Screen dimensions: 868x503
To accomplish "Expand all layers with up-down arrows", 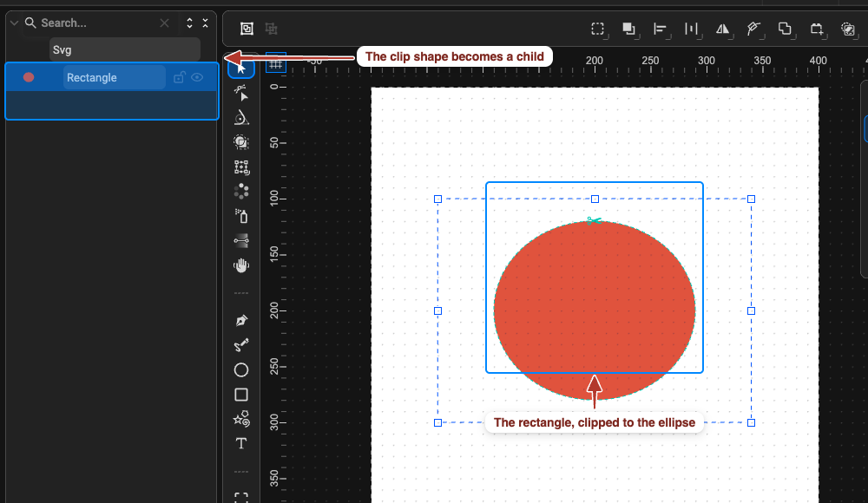I will pyautogui.click(x=190, y=23).
